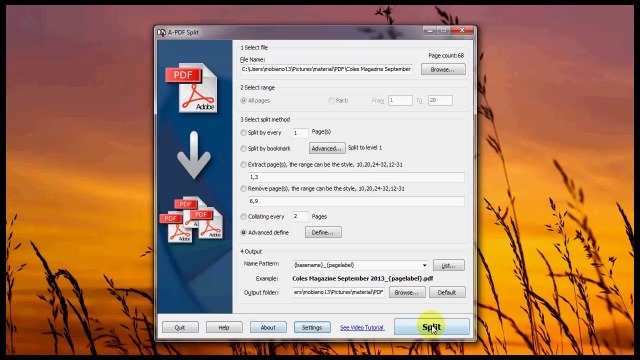Screen dimensions: 640x360
Task: Open the See Video Tutorial link
Action: (x=362, y=327)
